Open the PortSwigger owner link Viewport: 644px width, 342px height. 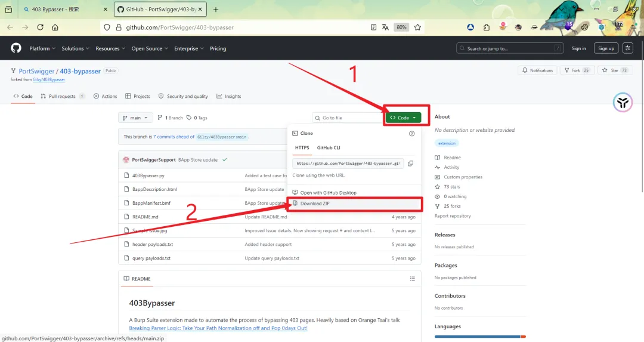(x=36, y=71)
